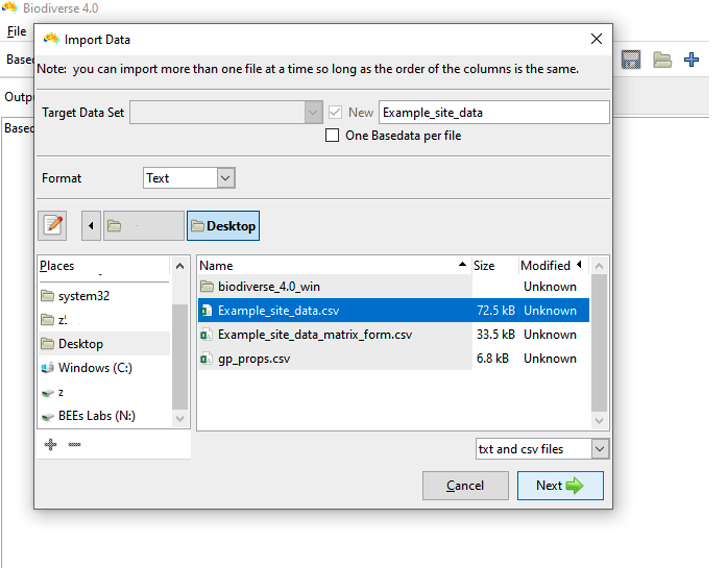Click the Next button
Screen dimensions: 714x568
click(x=560, y=486)
